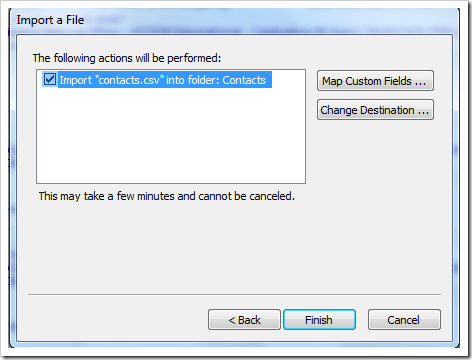Screen dimensions: 472x360
Task: Return to the previous wizard step
Action: pos(244,320)
